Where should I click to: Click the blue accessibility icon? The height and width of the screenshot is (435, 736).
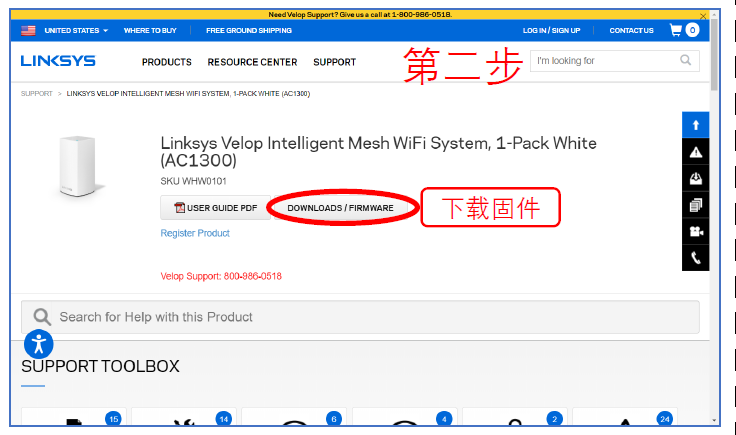39,345
